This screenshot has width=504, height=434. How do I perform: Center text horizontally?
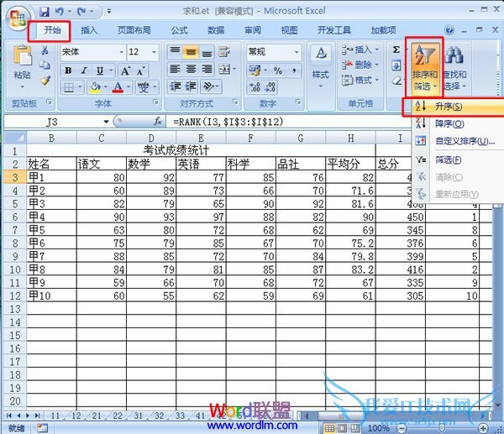pyautogui.click(x=191, y=69)
